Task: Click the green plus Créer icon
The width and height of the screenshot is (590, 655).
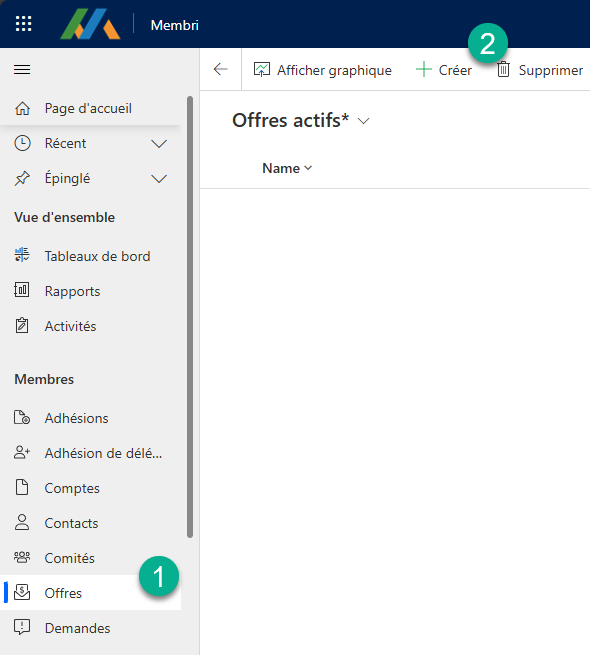Action: coord(423,69)
